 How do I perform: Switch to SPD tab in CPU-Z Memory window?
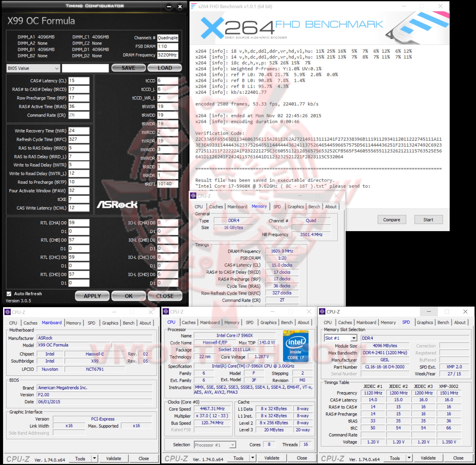pyautogui.click(x=277, y=207)
